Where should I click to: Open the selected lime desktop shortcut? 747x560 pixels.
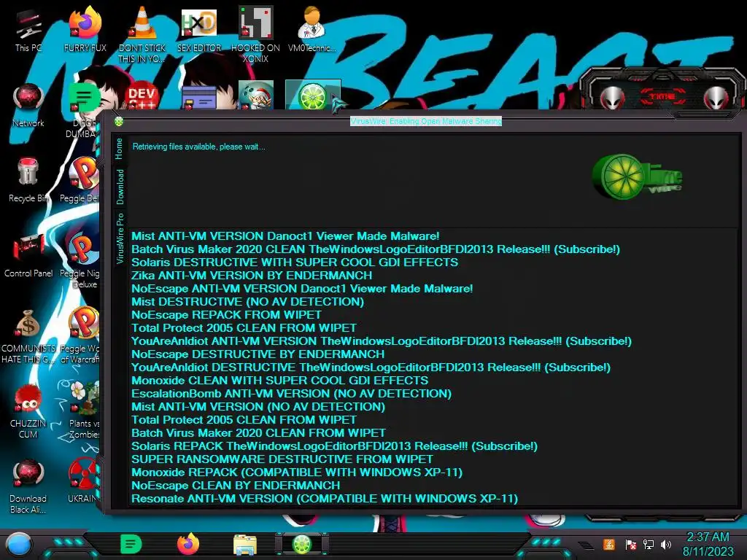pos(312,96)
